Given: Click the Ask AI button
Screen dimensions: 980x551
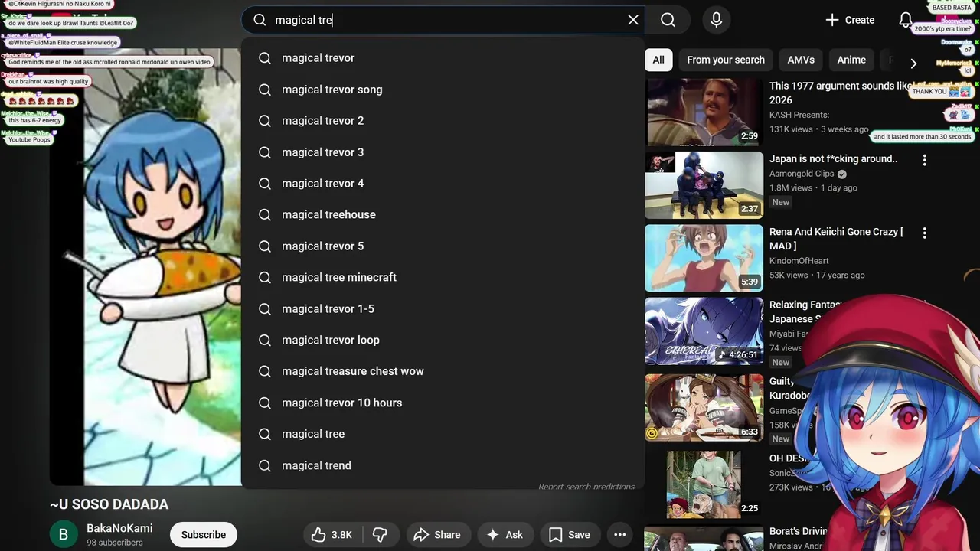Looking at the screenshot, I should point(505,535).
